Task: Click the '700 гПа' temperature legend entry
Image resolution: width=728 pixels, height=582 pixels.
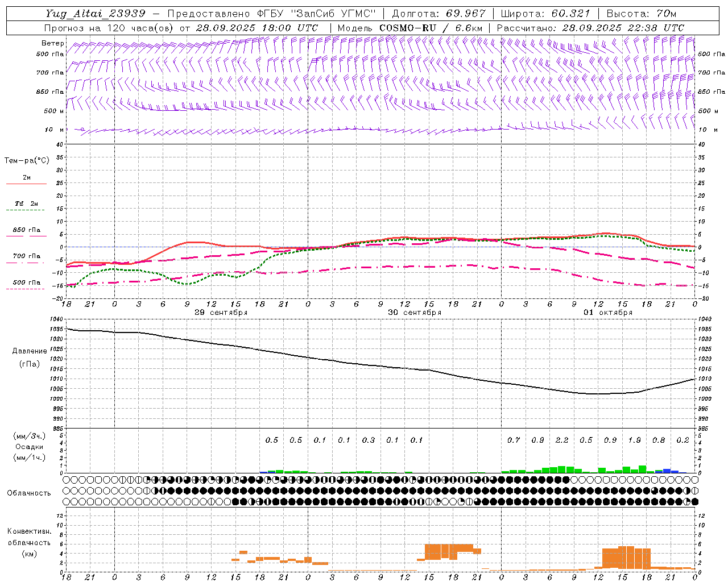Action: click(26, 256)
